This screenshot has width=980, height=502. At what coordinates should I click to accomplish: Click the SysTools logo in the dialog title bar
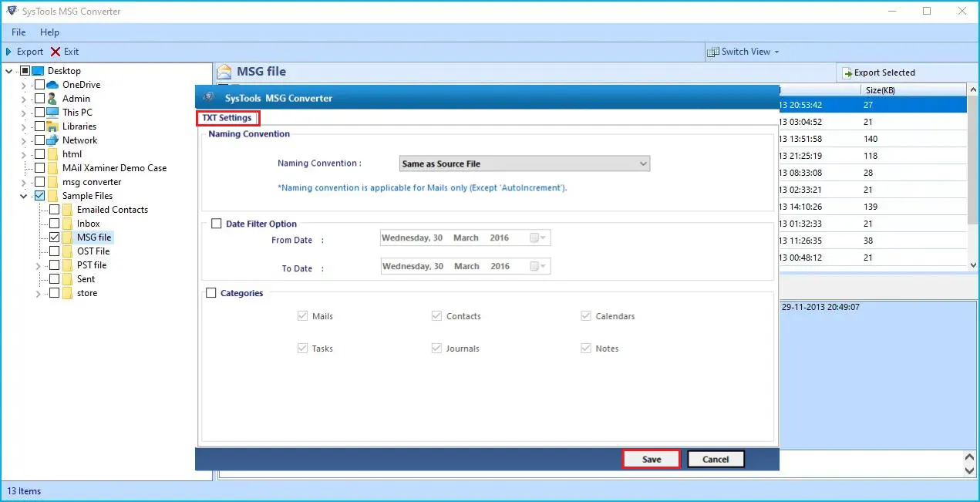pyautogui.click(x=208, y=98)
